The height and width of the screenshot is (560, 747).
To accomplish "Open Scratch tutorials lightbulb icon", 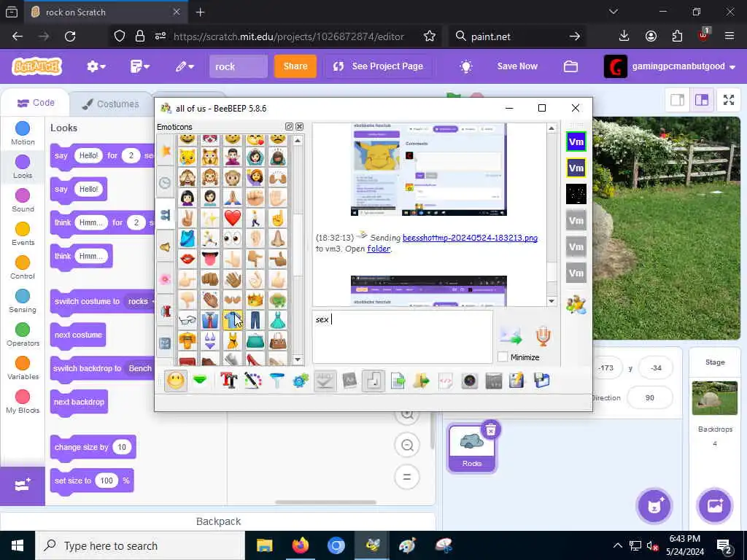I will tap(466, 66).
